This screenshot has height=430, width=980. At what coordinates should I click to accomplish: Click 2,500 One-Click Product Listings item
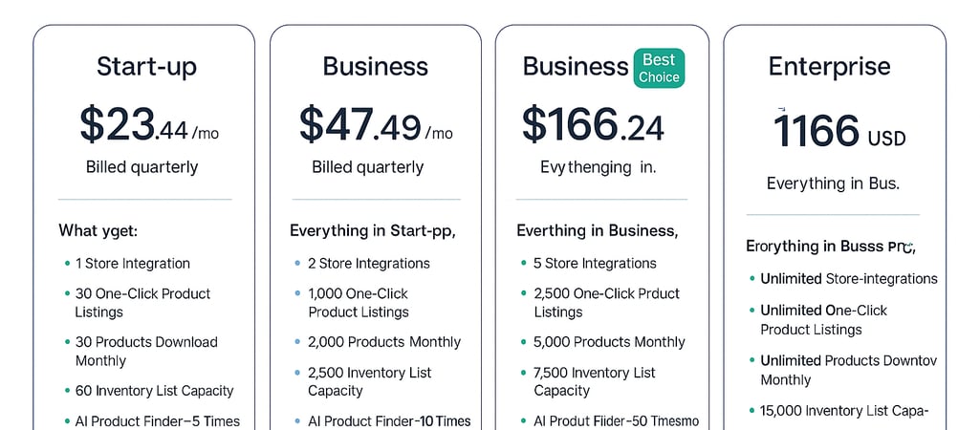607,303
